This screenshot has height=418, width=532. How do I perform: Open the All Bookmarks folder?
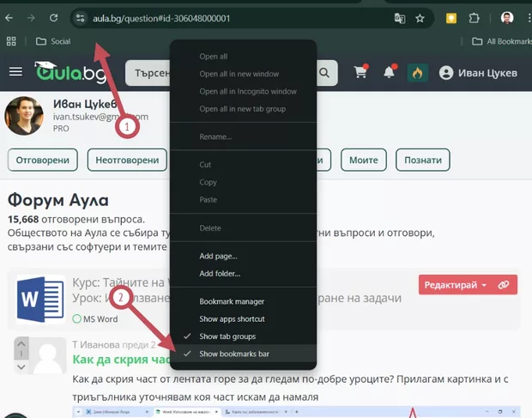coord(502,41)
